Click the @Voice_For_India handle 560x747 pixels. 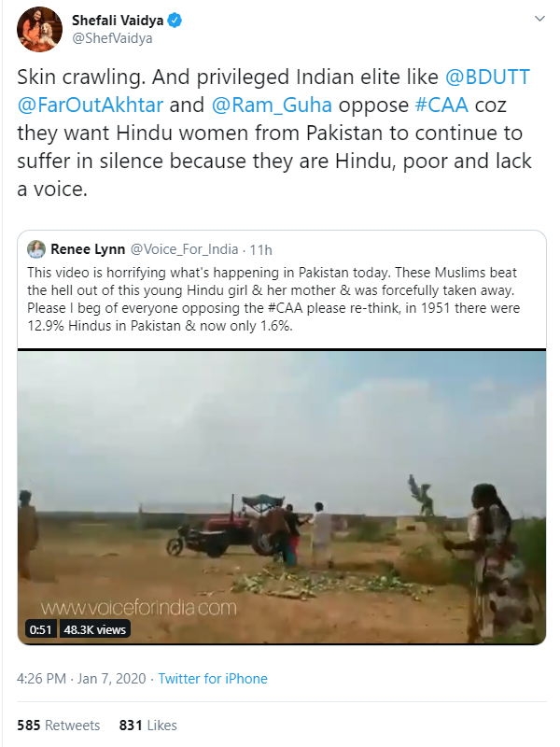point(184,249)
